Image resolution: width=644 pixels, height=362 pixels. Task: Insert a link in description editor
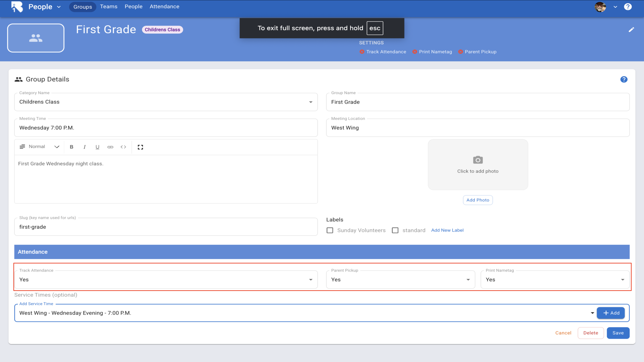(110, 147)
